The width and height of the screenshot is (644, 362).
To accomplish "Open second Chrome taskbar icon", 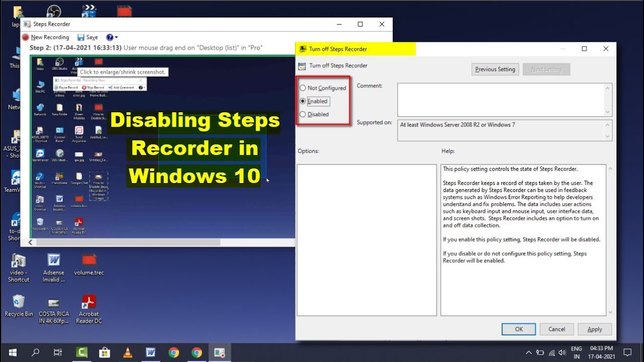I will tap(197, 352).
